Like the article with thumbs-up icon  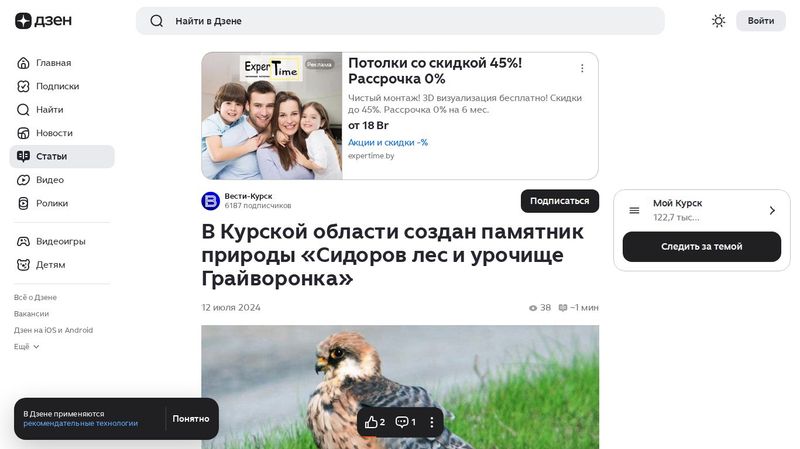click(x=375, y=422)
